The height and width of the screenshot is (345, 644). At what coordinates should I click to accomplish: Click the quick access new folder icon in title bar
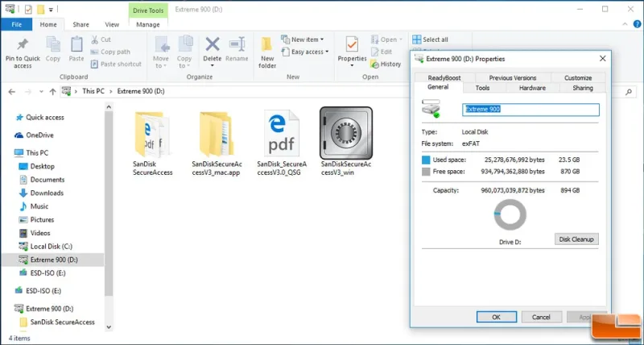tap(40, 9)
